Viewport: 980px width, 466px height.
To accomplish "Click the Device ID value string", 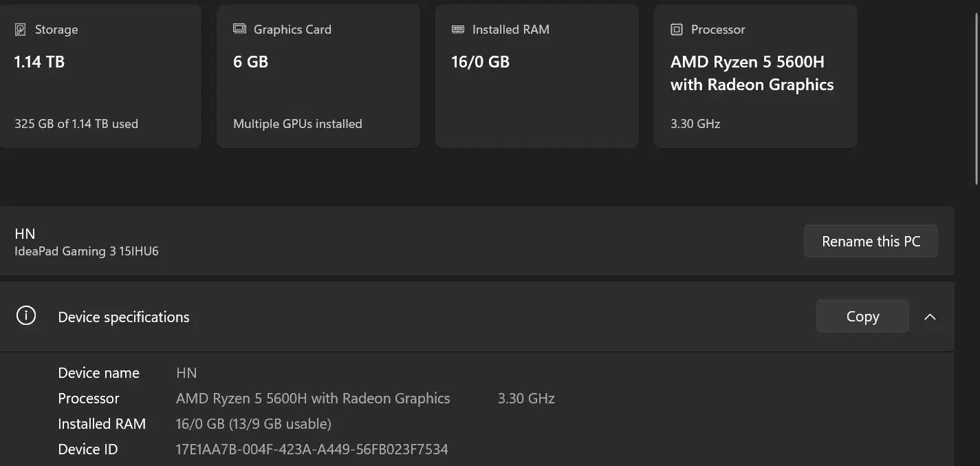I will (x=312, y=449).
